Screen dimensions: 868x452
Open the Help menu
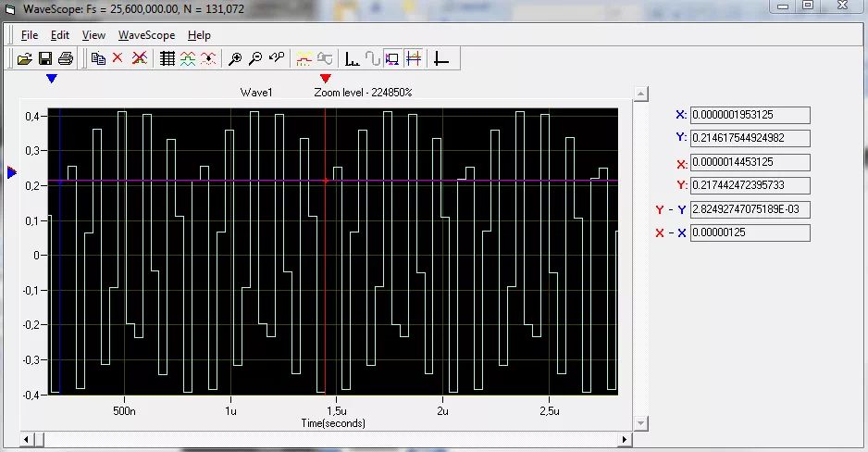(x=199, y=35)
